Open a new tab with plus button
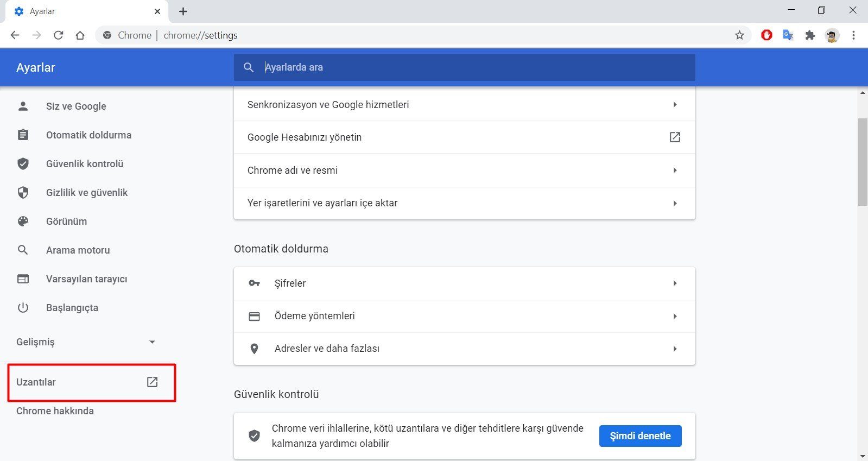Viewport: 868px width, 461px height. click(183, 11)
